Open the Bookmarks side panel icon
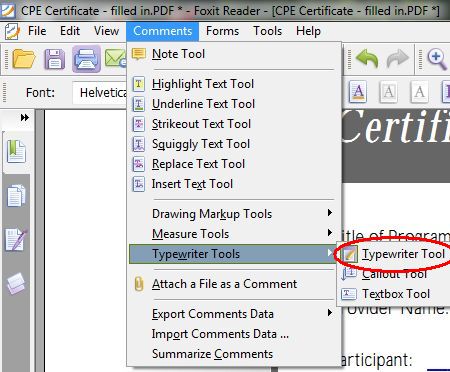This screenshot has width=450, height=372. click(x=16, y=151)
